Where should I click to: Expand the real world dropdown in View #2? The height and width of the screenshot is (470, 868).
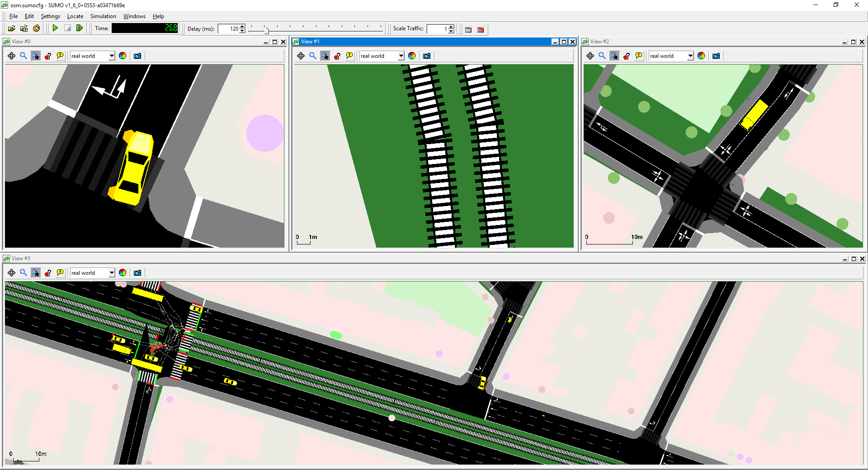(x=690, y=56)
